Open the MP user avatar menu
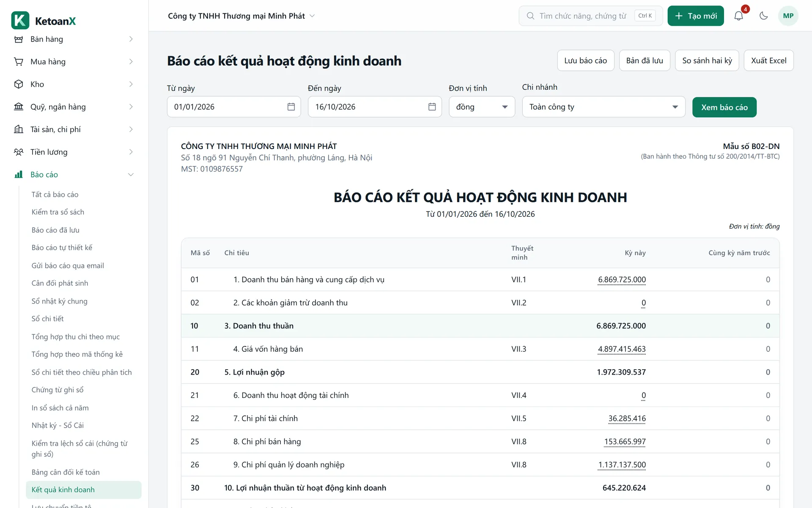The width and height of the screenshot is (812, 508). click(788, 16)
